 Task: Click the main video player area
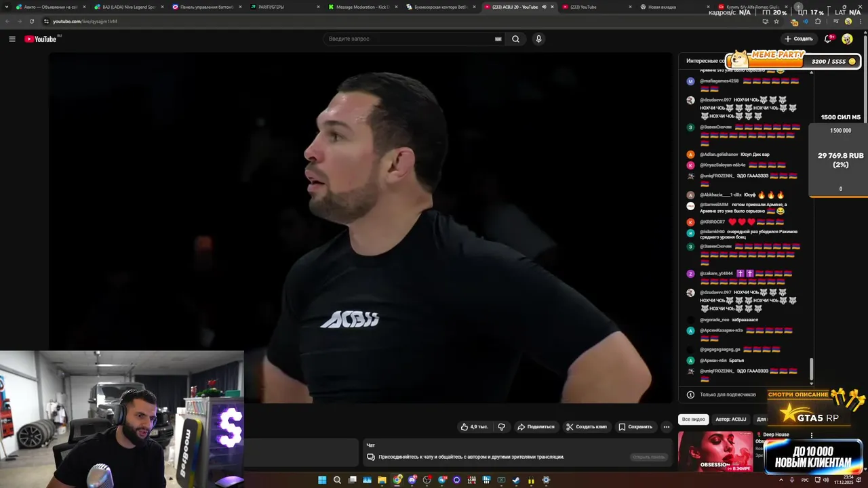click(x=361, y=228)
